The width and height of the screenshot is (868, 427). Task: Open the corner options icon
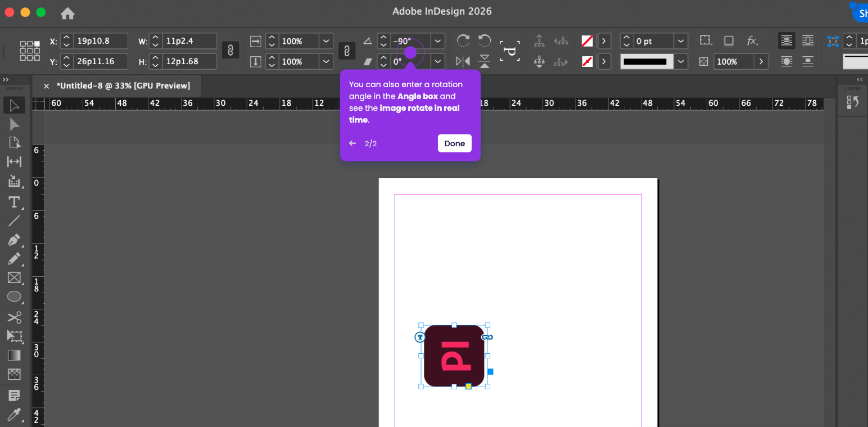(x=705, y=41)
